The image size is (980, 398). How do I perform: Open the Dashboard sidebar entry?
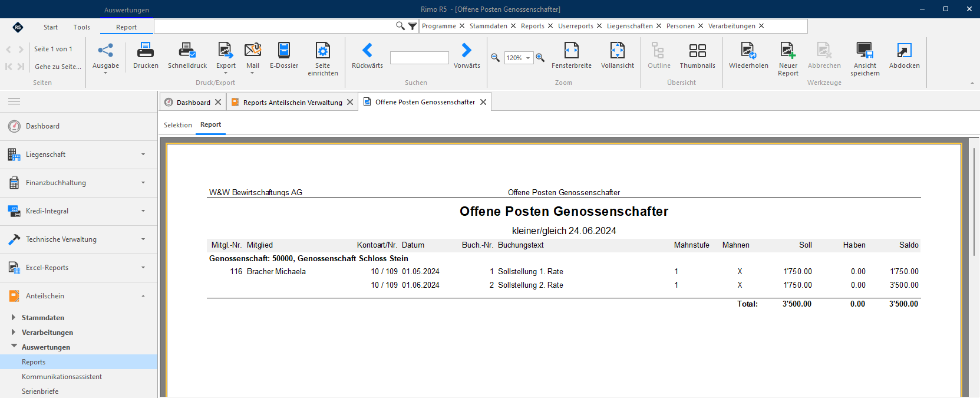pyautogui.click(x=79, y=126)
